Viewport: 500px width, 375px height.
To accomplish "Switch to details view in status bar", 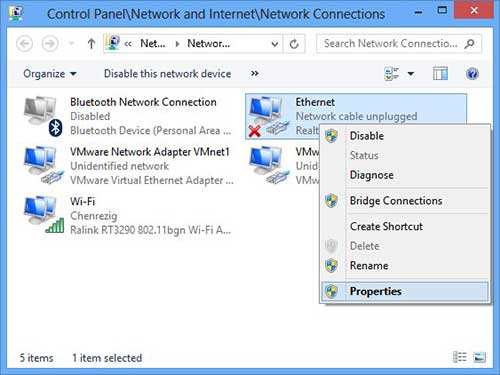I will (460, 357).
